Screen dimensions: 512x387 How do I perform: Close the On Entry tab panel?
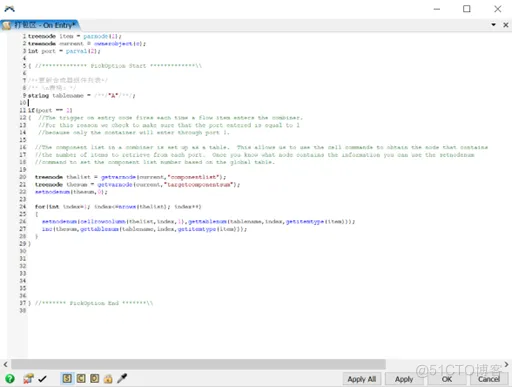coord(506,25)
